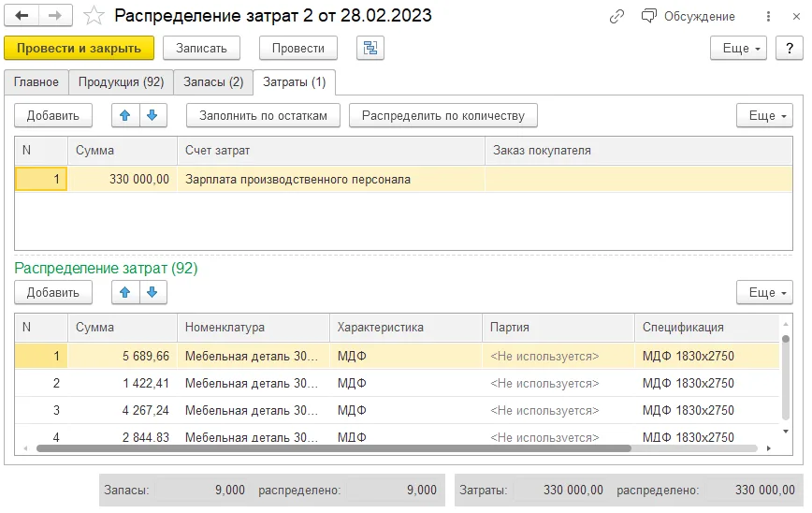The height and width of the screenshot is (513, 812).
Task: Select МДФ 1830x2750 specification in row 2
Action: click(706, 384)
